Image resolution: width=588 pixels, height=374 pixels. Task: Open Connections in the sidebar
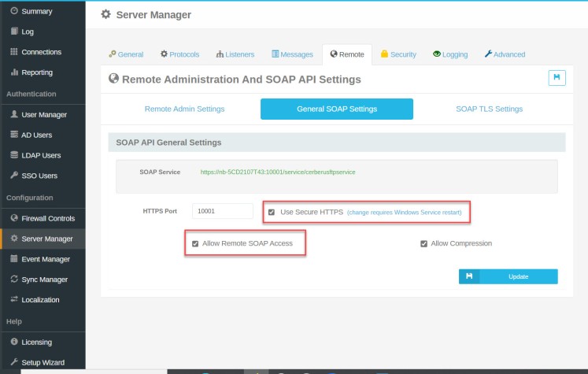pos(41,52)
